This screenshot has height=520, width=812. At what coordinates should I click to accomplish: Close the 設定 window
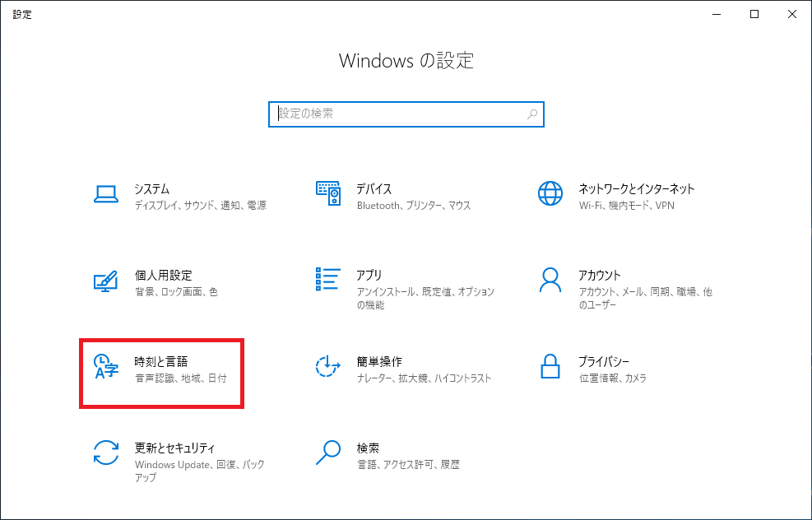click(x=791, y=15)
